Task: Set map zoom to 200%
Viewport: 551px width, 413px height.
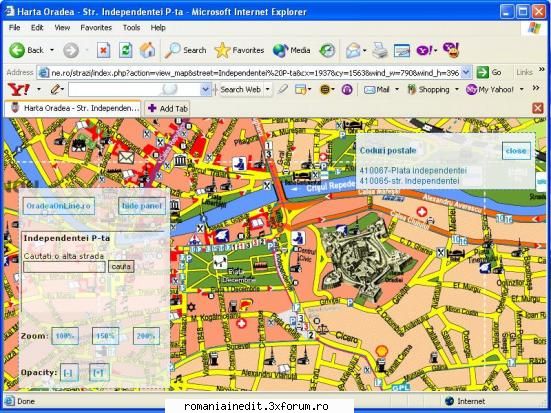Action: (146, 336)
